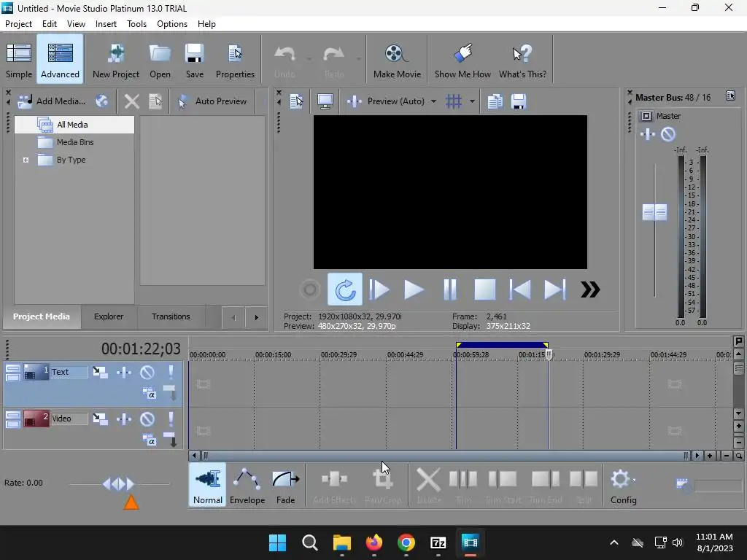Save the project with the Save icon
This screenshot has height=560, width=747.
pyautogui.click(x=194, y=60)
